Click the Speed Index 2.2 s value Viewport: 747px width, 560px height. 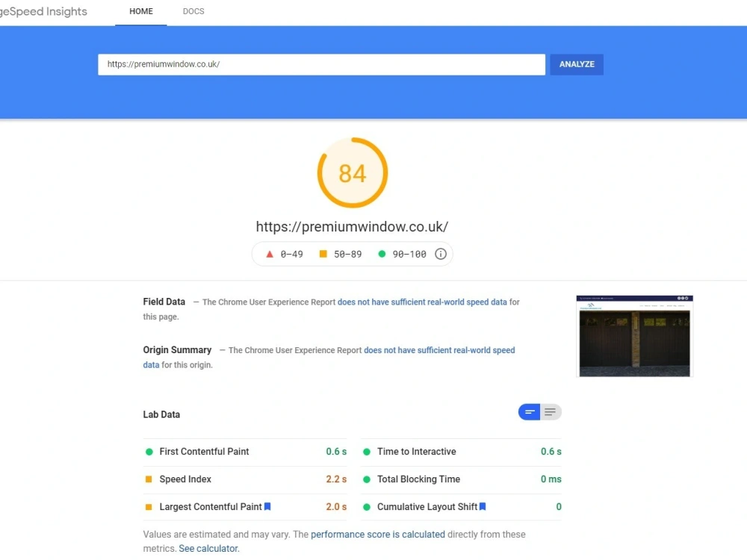coord(336,479)
